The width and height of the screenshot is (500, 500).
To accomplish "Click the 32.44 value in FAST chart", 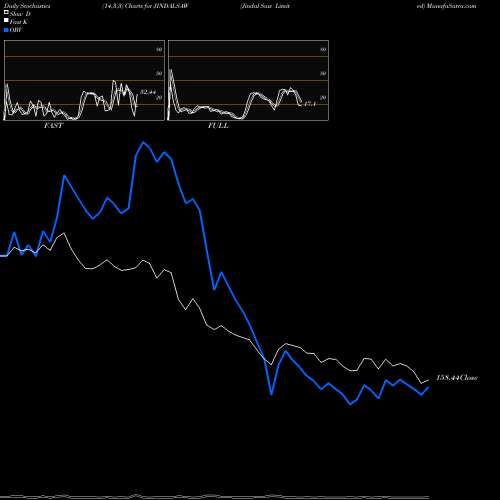I will tap(148, 92).
